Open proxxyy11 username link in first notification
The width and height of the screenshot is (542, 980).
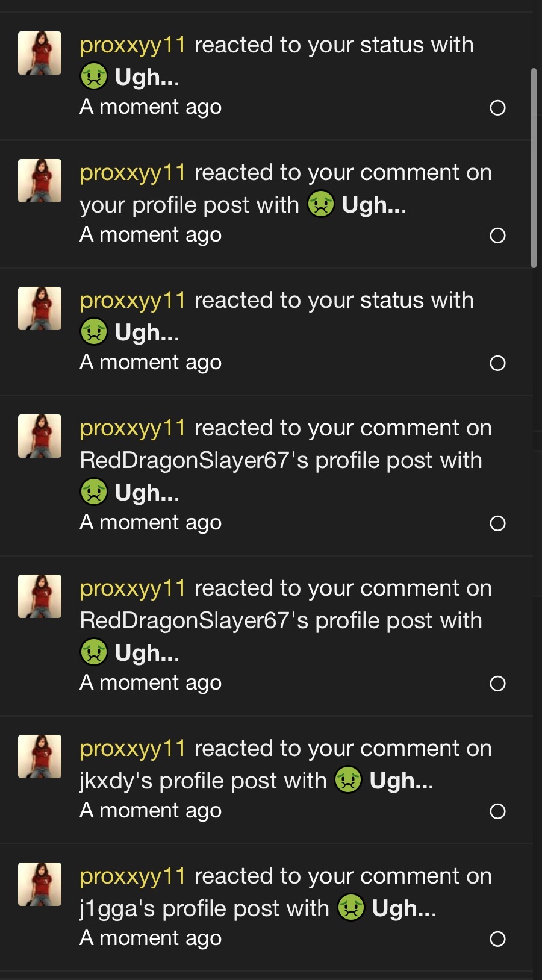point(133,45)
